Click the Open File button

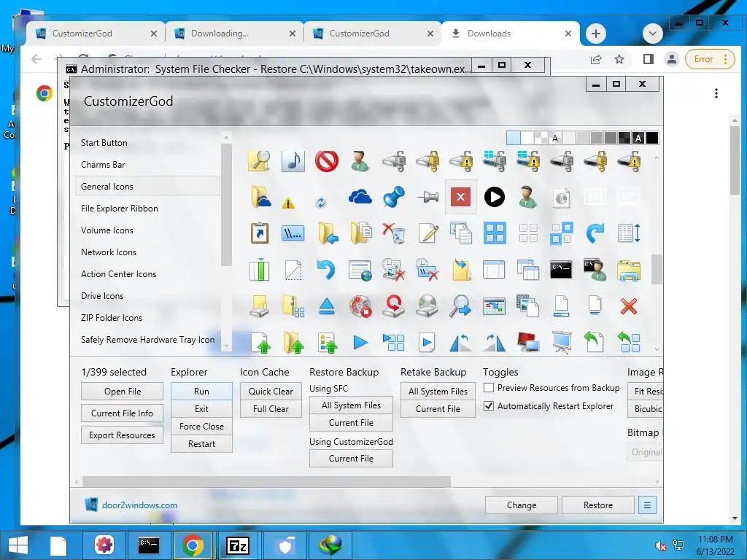[x=122, y=392]
